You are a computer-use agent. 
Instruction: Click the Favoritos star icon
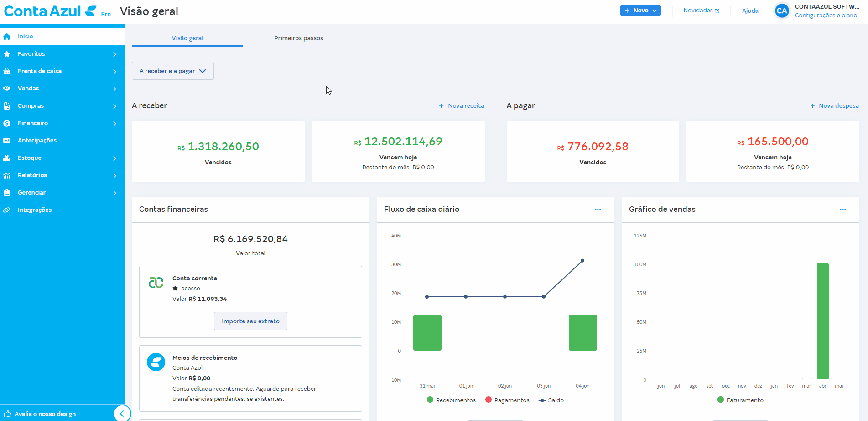tap(7, 54)
